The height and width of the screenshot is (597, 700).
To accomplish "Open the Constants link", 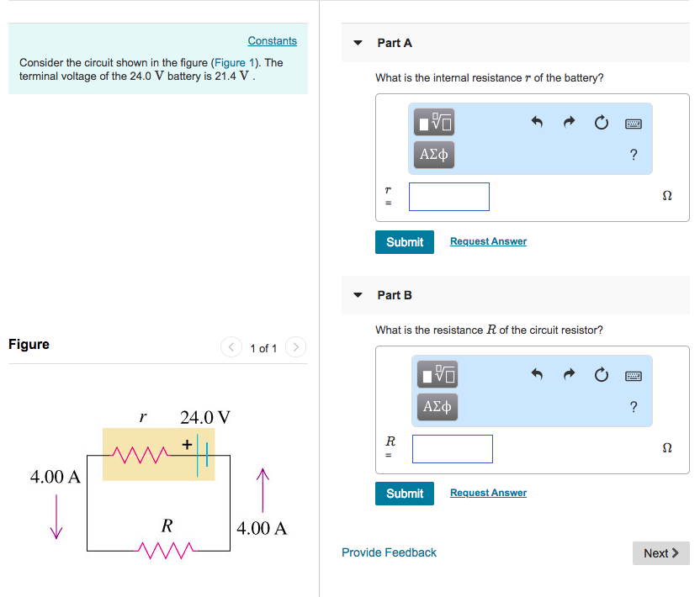I will tap(272, 40).
